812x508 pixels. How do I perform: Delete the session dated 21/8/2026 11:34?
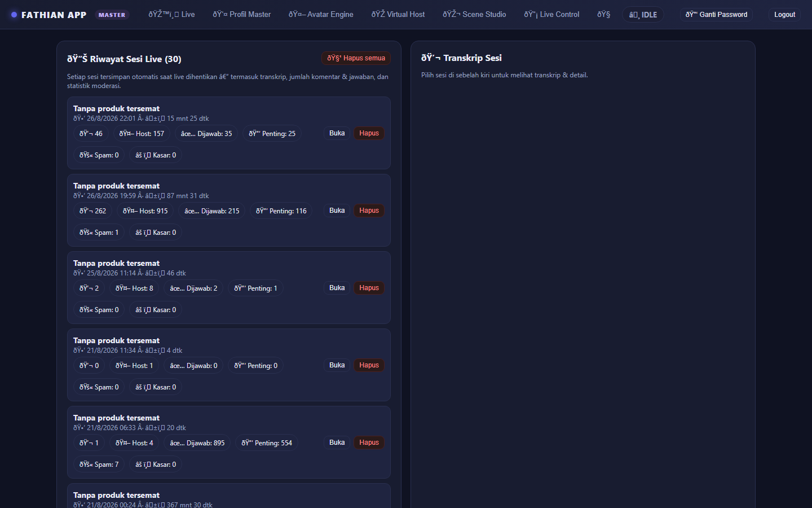tap(369, 365)
